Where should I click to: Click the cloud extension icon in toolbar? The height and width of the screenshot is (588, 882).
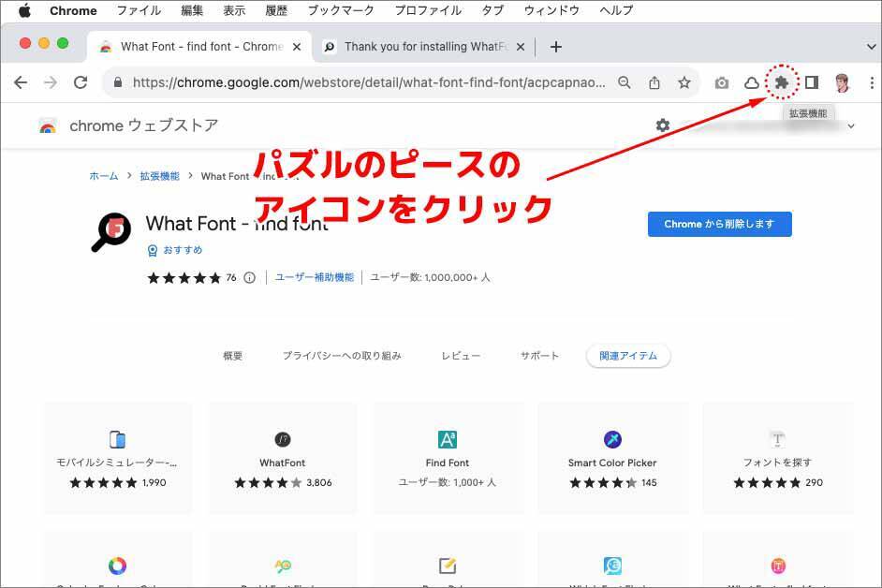[751, 83]
